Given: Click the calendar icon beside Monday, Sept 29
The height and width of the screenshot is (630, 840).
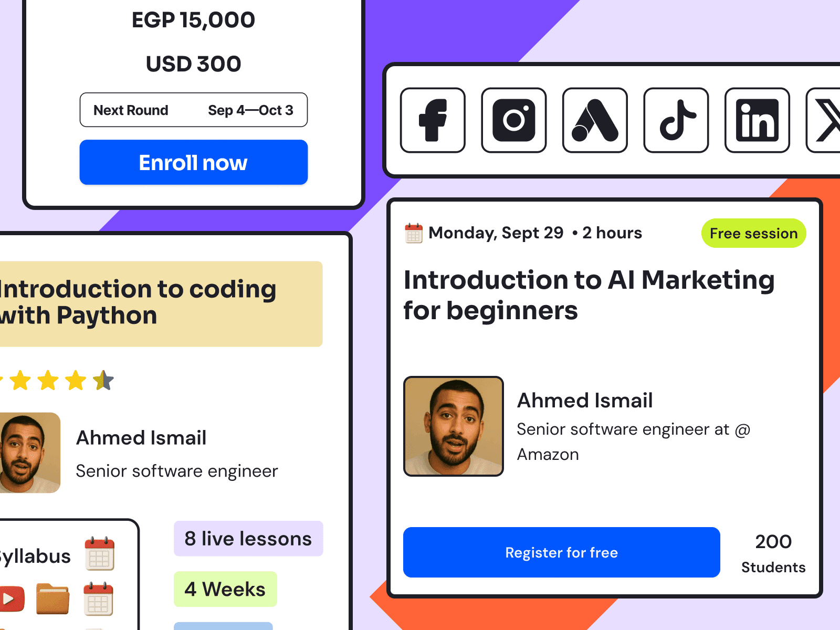Looking at the screenshot, I should pos(414,233).
